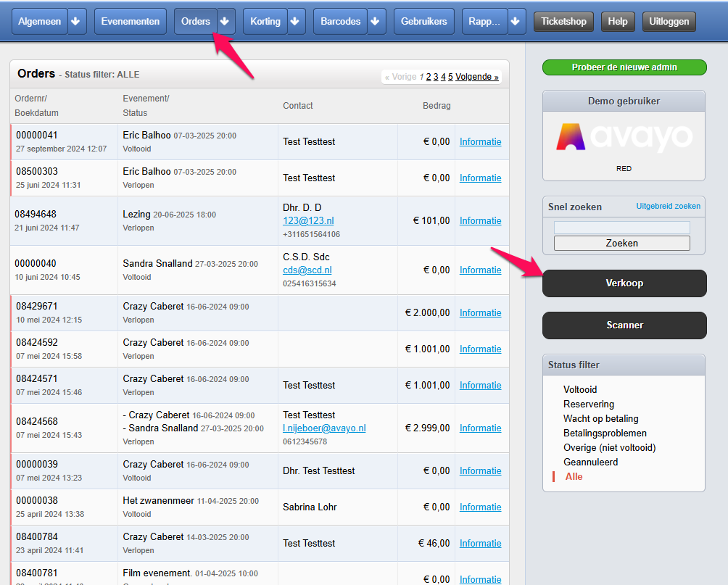This screenshot has height=585, width=728.
Task: Filter orders by Wacht op betaling
Action: click(x=601, y=418)
